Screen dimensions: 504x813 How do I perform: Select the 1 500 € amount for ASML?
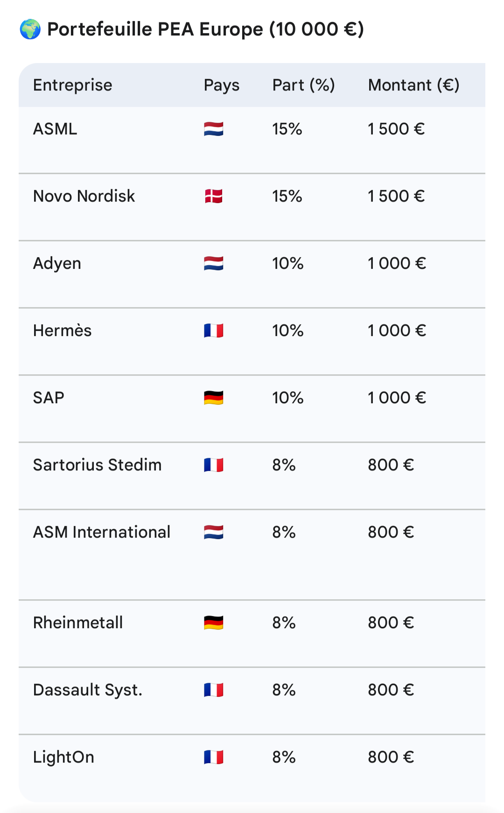coord(396,129)
